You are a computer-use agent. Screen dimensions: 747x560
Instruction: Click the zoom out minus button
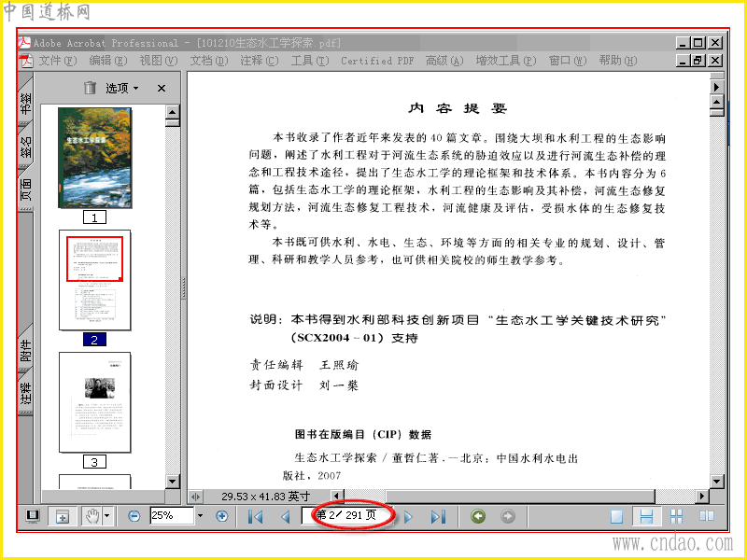click(134, 516)
